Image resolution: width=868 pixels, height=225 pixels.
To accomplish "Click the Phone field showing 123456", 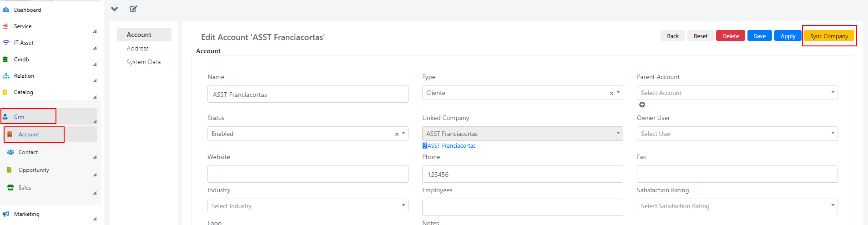I will [522, 174].
